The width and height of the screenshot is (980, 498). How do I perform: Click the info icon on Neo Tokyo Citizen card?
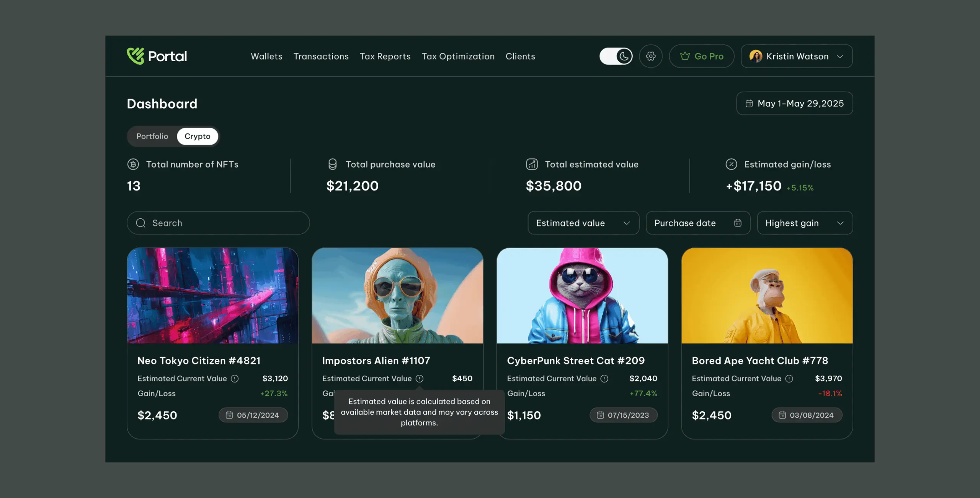tap(235, 379)
